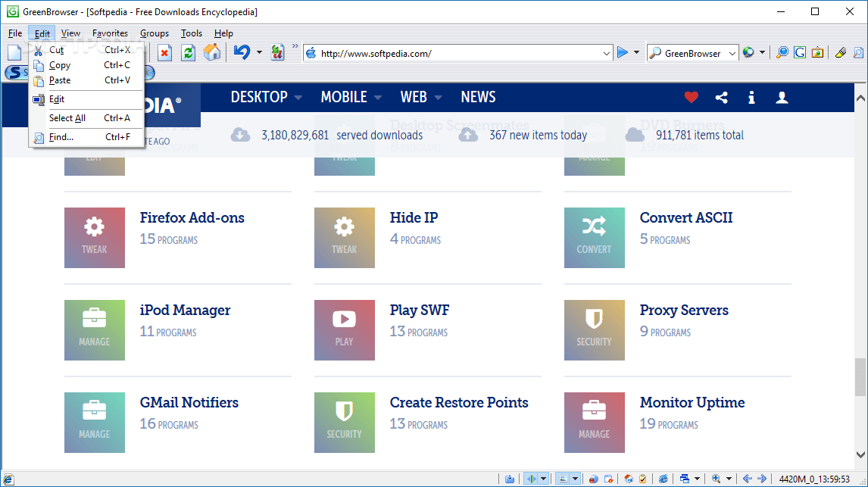Open the Tools menu
The image size is (868, 487).
pyautogui.click(x=192, y=33)
